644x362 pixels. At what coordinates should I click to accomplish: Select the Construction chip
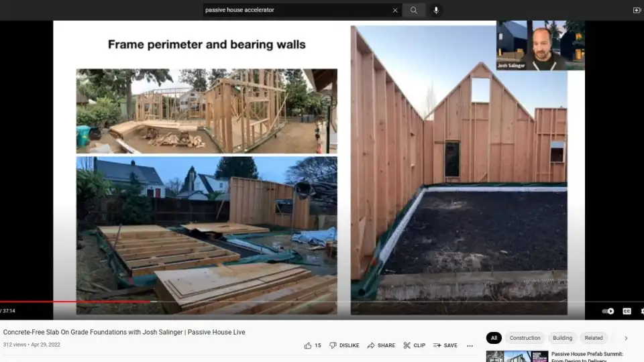pos(525,338)
